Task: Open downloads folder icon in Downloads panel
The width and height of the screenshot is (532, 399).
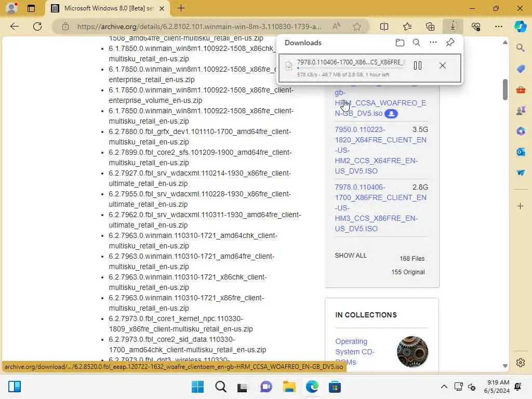Action: click(400, 43)
